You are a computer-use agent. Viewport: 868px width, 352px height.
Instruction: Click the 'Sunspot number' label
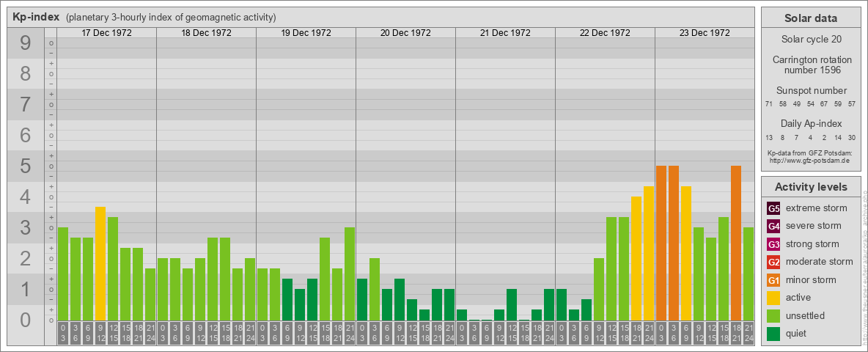tap(811, 90)
